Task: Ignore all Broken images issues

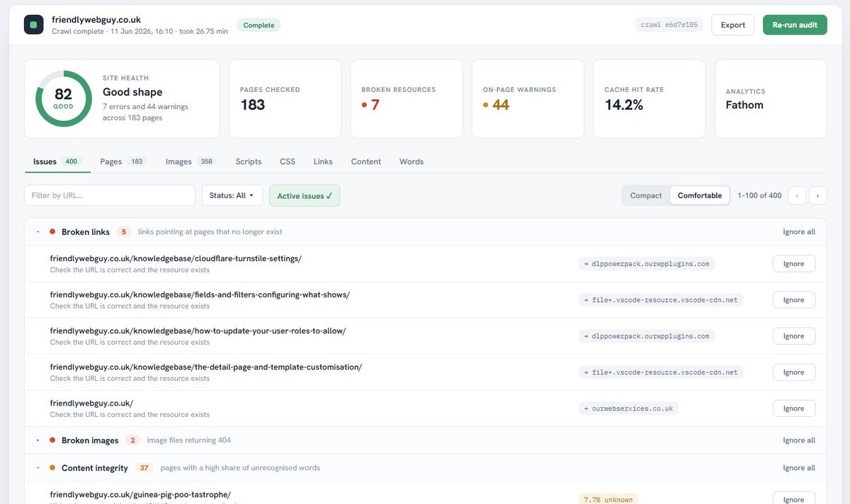Action: (x=799, y=440)
